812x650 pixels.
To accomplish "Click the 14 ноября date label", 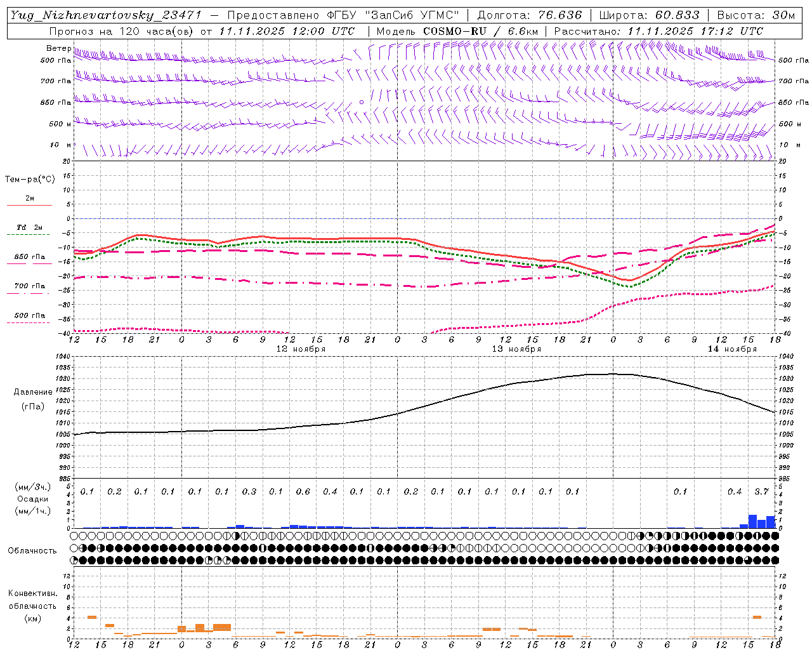I will click(x=733, y=349).
